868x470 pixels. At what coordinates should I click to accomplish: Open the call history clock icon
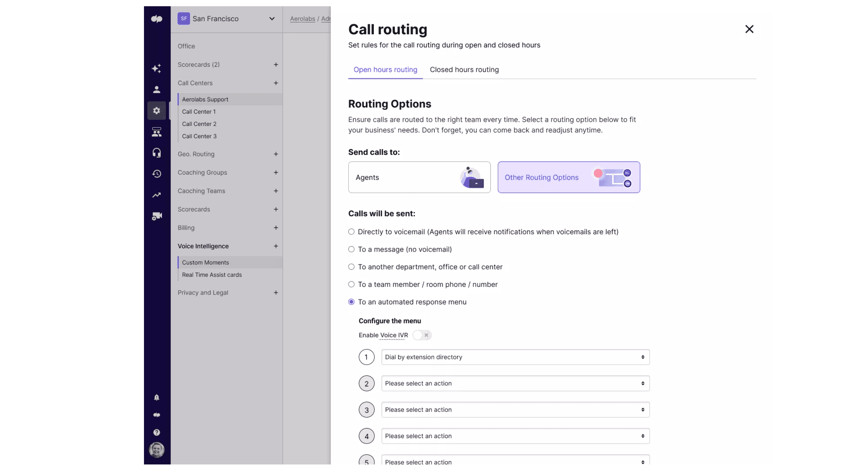(x=156, y=174)
